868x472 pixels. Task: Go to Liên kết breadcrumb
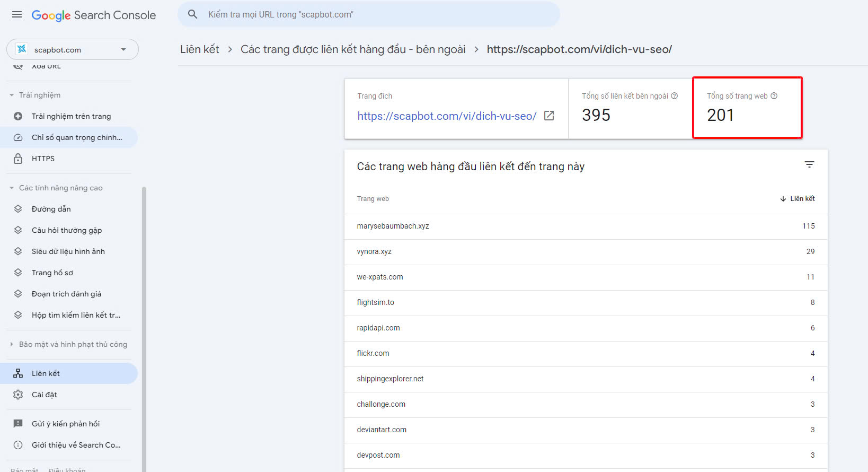click(x=200, y=49)
